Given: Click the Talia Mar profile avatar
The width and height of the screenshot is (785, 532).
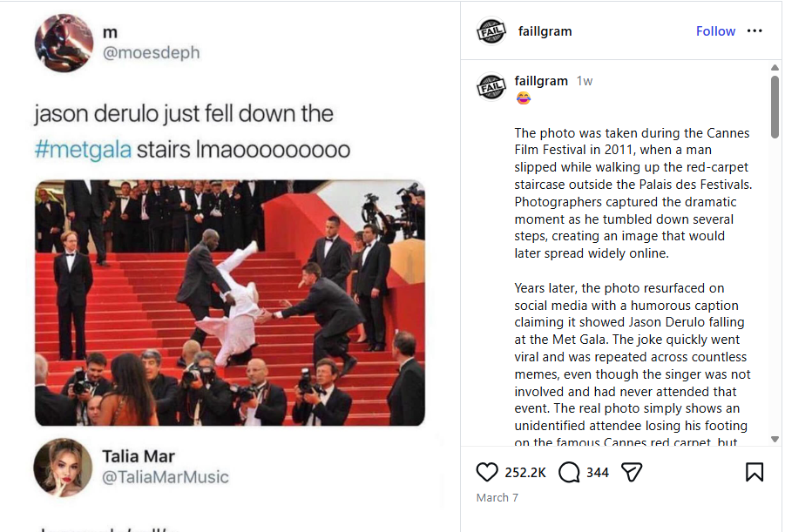Looking at the screenshot, I should (63, 467).
